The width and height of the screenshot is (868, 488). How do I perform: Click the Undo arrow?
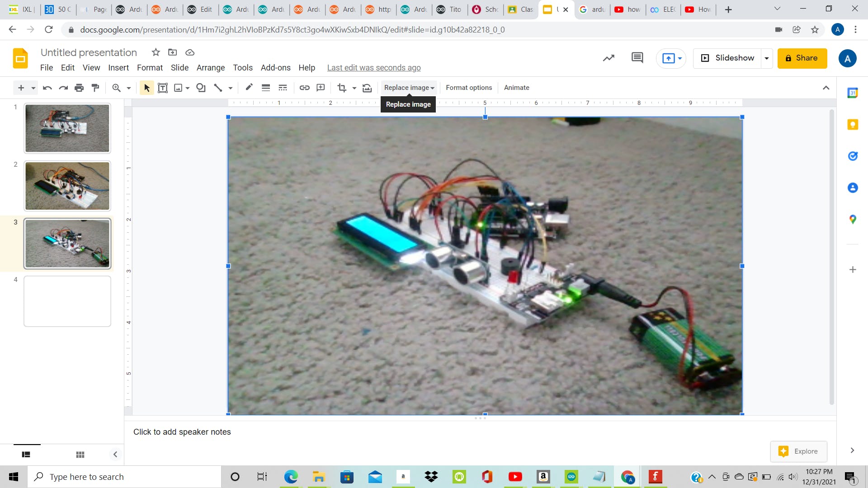47,88
